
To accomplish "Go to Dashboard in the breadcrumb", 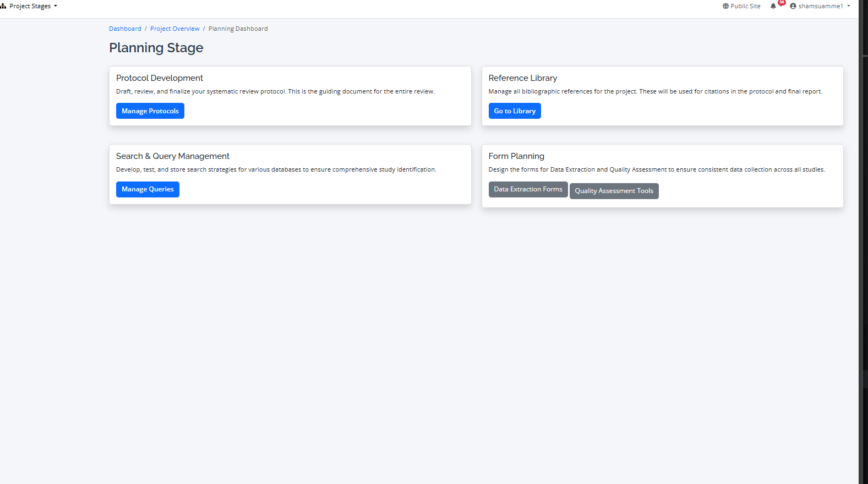I will coord(125,29).
